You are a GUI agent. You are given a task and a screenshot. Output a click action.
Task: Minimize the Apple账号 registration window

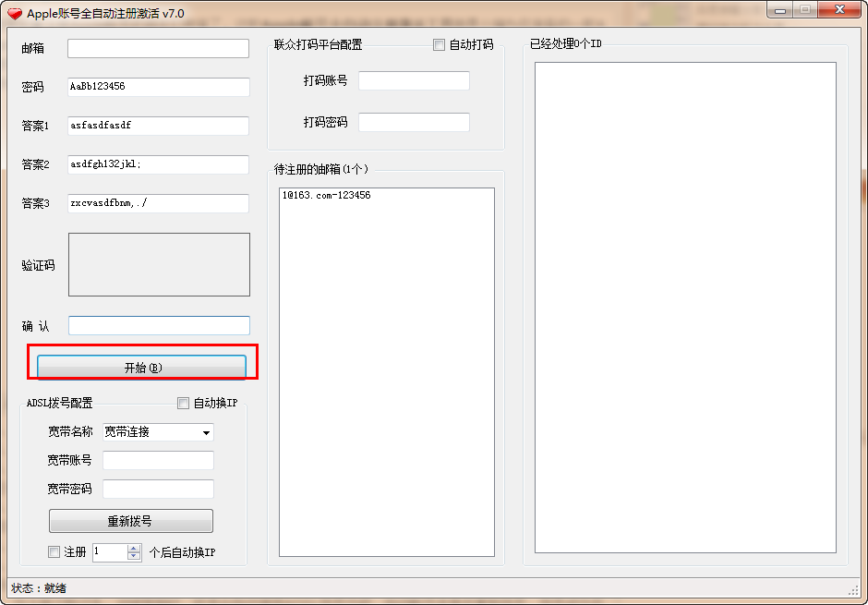pos(780,10)
